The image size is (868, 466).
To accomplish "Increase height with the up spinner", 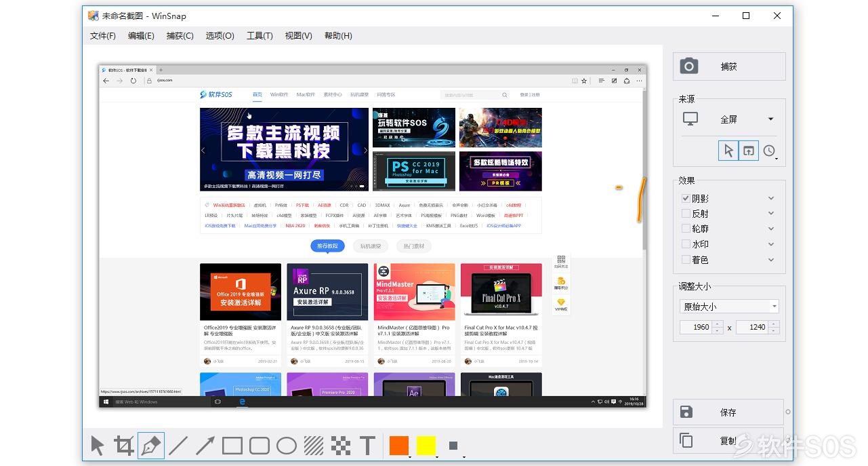I will click(773, 324).
